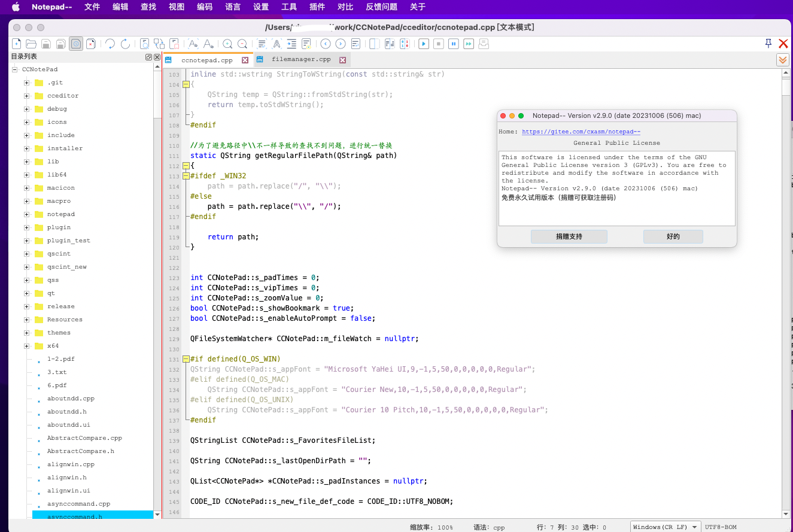
Task: Open the 编码 menu
Action: (x=205, y=7)
